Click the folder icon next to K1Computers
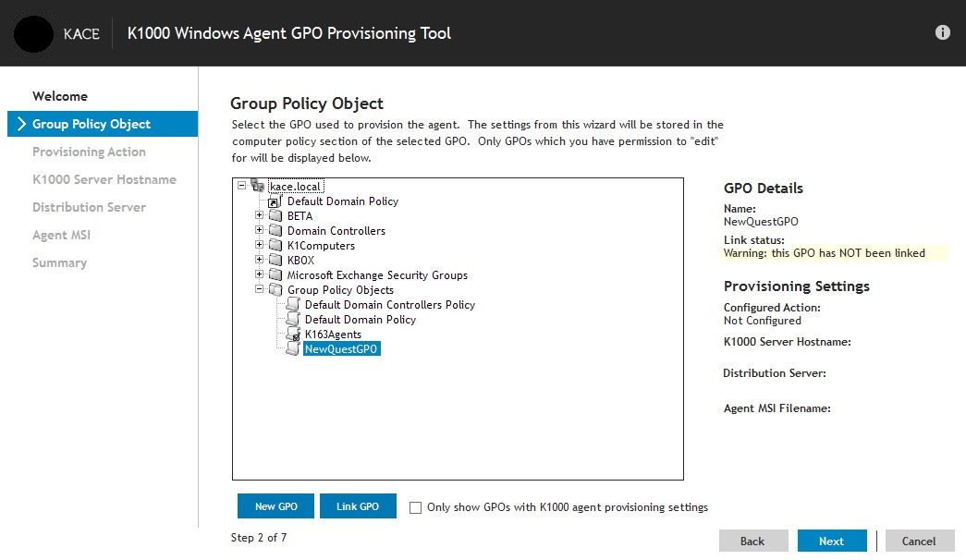The width and height of the screenshot is (966, 560). (x=277, y=245)
